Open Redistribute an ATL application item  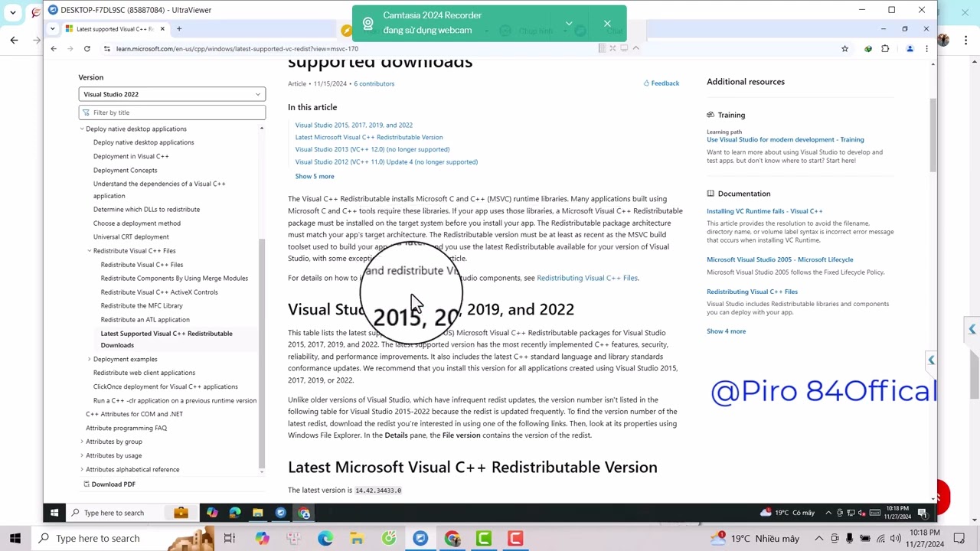pos(145,320)
